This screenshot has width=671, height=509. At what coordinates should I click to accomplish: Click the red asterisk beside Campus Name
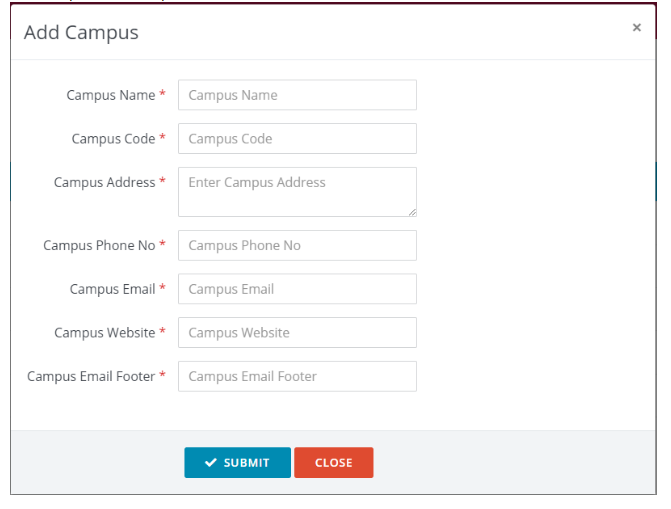point(163,95)
